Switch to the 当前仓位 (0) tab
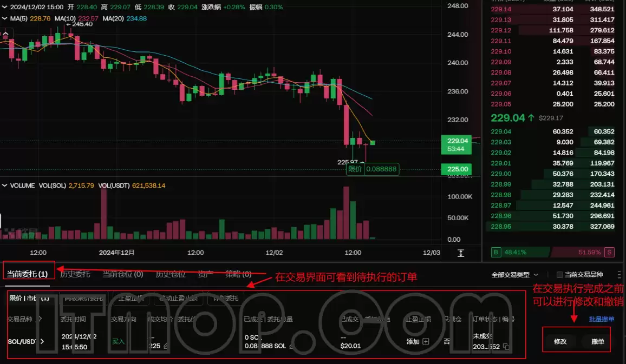This screenshot has height=364, width=626. pyautogui.click(x=122, y=274)
